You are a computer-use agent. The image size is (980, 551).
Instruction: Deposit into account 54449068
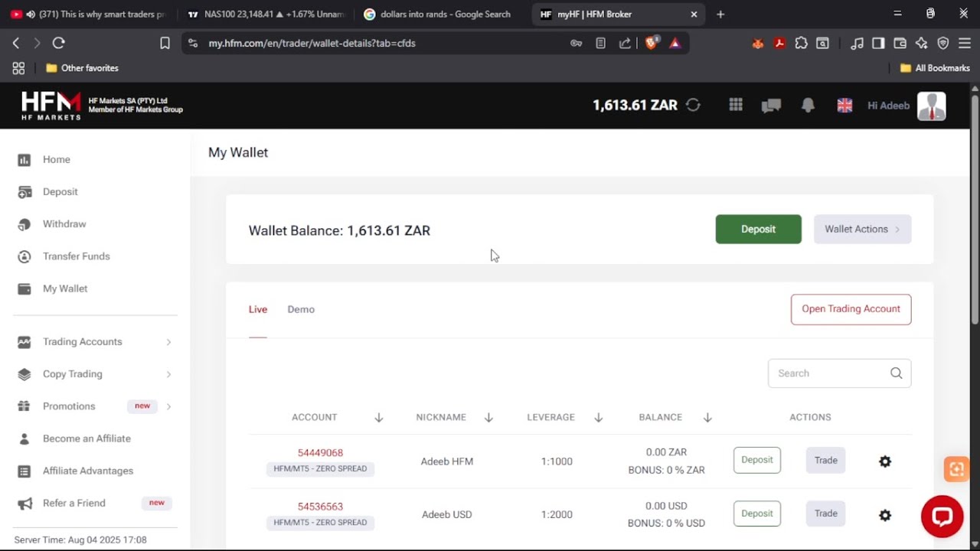(x=756, y=460)
